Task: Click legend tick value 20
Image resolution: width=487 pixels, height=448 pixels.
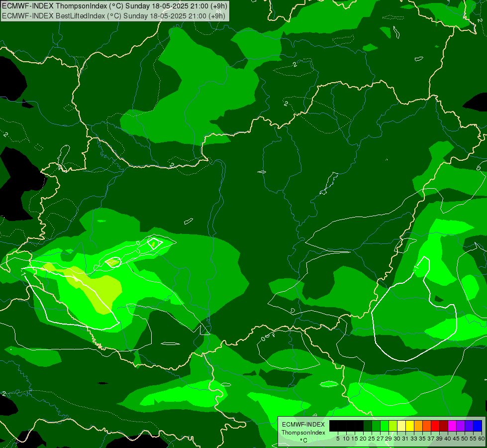Action: point(363,439)
